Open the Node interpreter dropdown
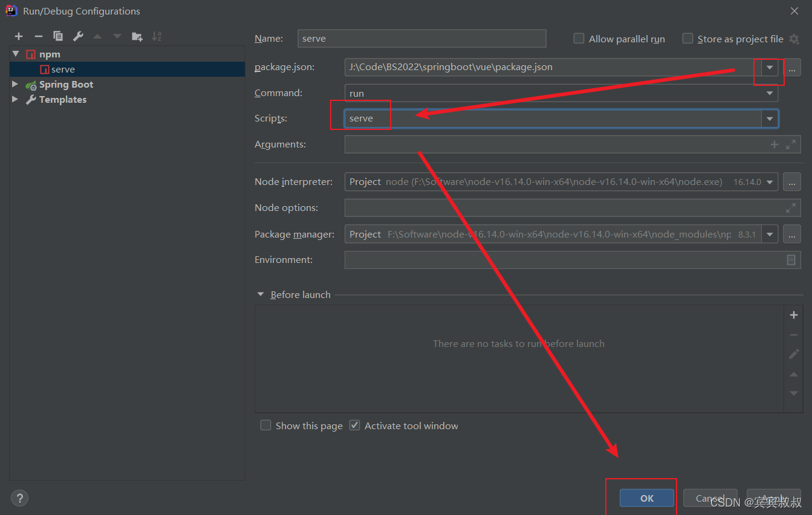 pos(770,182)
